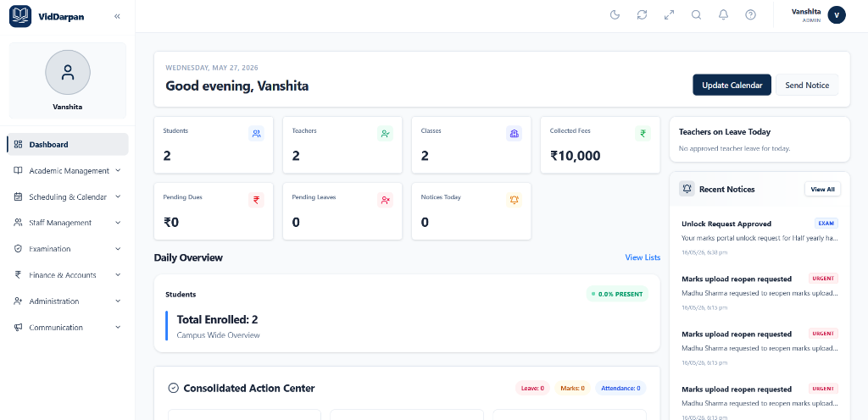Click the refresh icon in header
This screenshot has height=420, width=868.
pos(643,15)
